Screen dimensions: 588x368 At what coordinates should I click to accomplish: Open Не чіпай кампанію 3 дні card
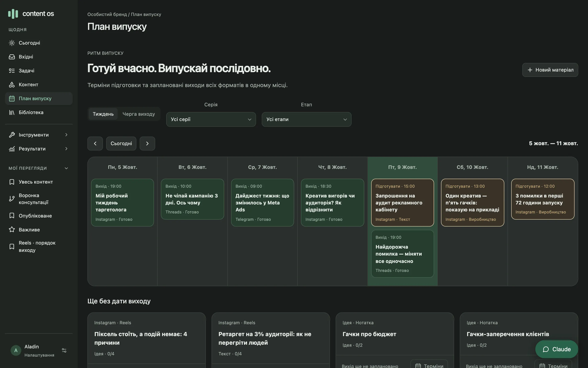[x=193, y=199]
